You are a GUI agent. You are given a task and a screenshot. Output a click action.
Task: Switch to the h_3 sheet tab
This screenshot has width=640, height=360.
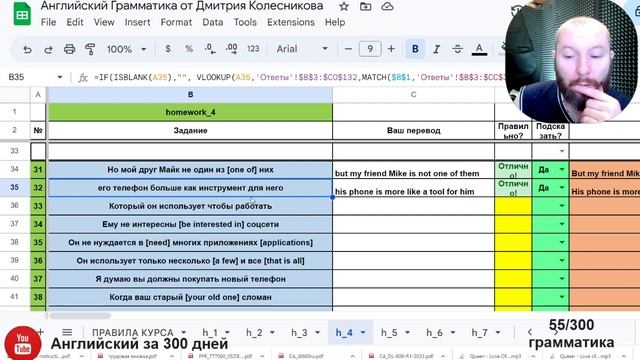point(299,333)
